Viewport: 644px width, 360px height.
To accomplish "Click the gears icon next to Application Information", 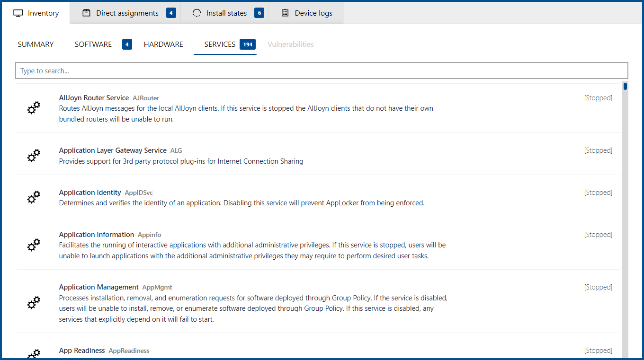I will 34,245.
